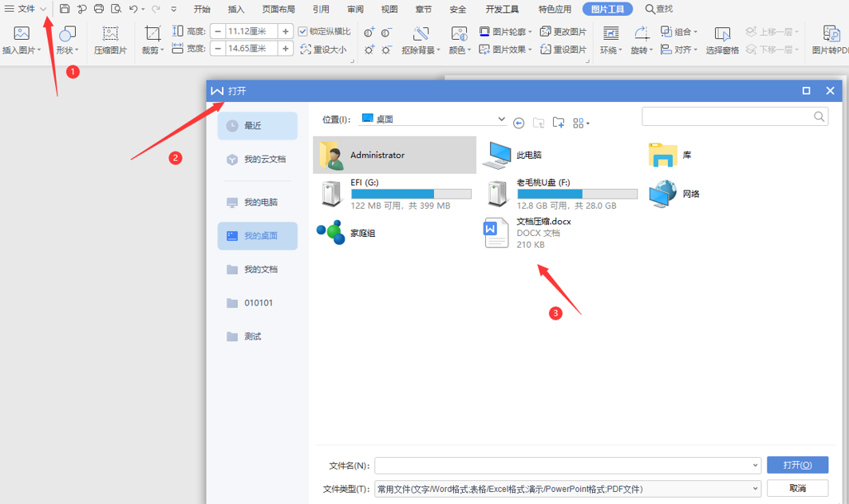Click the 抠除背景 (Remove Background) icon
The height and width of the screenshot is (504, 849).
[x=421, y=33]
